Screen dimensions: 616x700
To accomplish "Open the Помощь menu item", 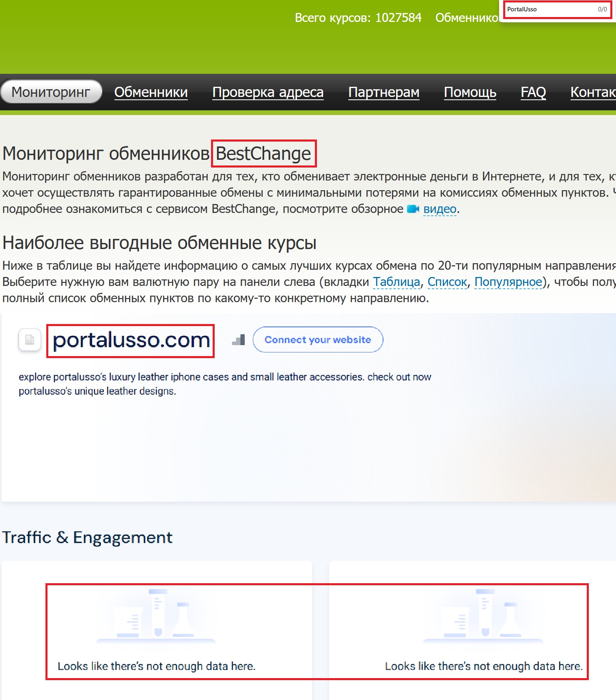I will 470,92.
